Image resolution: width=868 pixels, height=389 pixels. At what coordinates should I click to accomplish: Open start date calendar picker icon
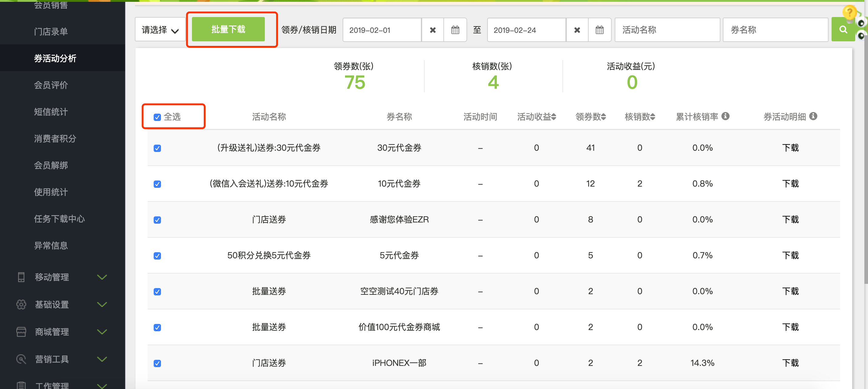pos(455,30)
